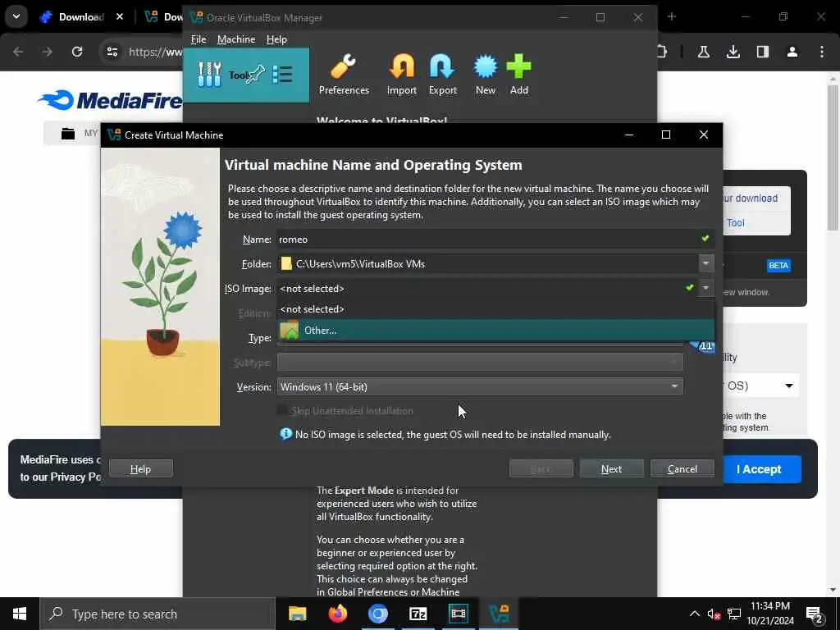This screenshot has width=840, height=630.
Task: Open 7-Zip from the taskbar
Action: (x=418, y=614)
